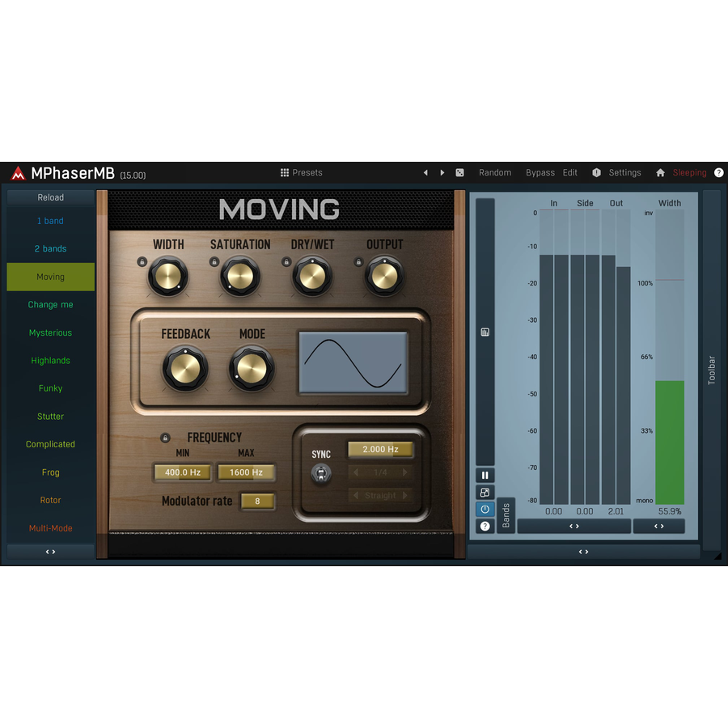The image size is (728, 728).
Task: Select the Funky preset
Action: click(51, 388)
